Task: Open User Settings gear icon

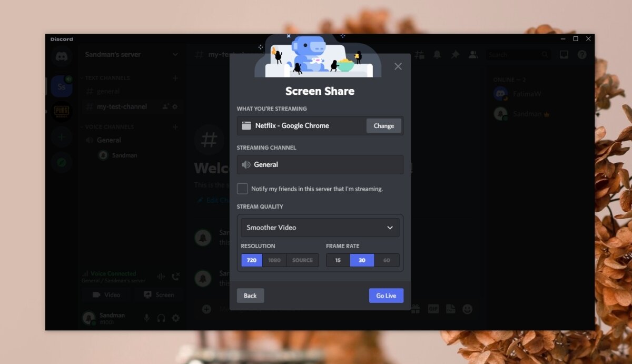Action: [x=176, y=318]
